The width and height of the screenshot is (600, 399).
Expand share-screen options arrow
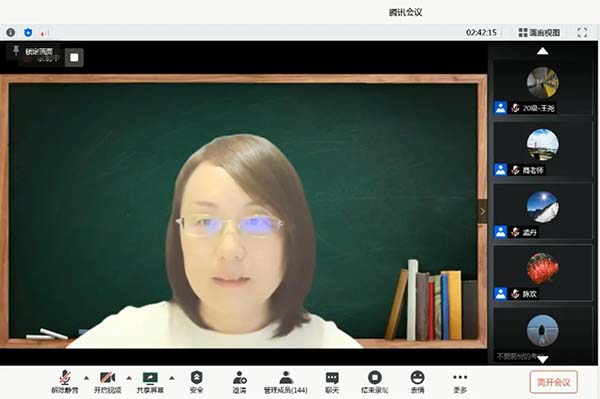point(172,378)
